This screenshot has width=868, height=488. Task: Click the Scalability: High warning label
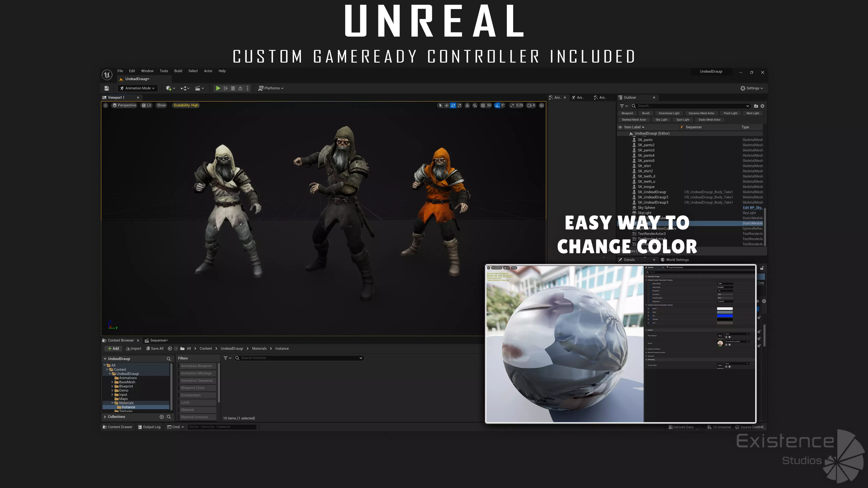click(x=186, y=106)
